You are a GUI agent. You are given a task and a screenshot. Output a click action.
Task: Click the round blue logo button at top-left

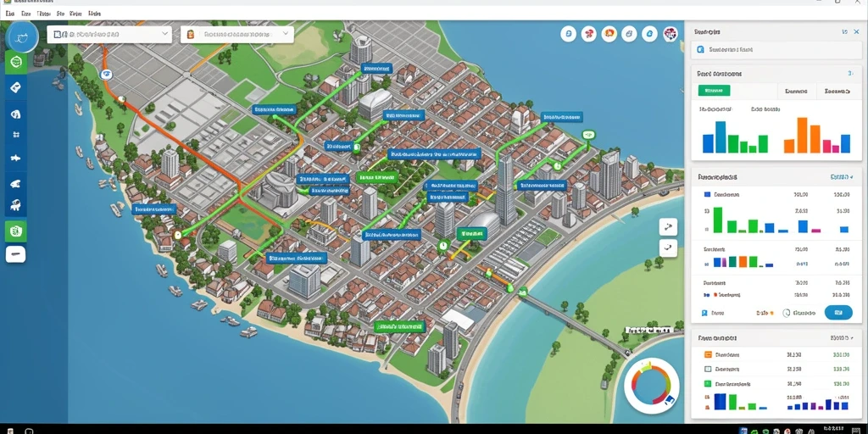(23, 37)
